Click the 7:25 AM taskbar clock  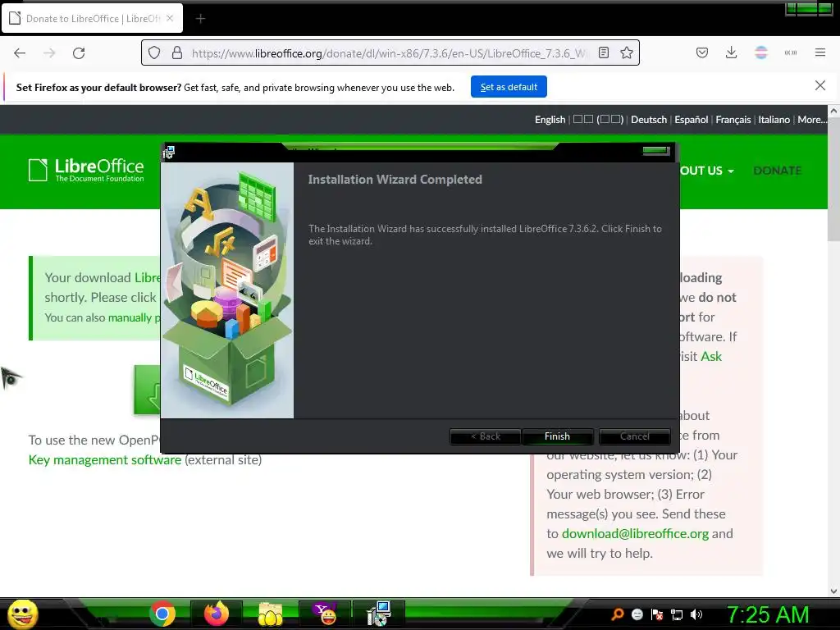(768, 614)
